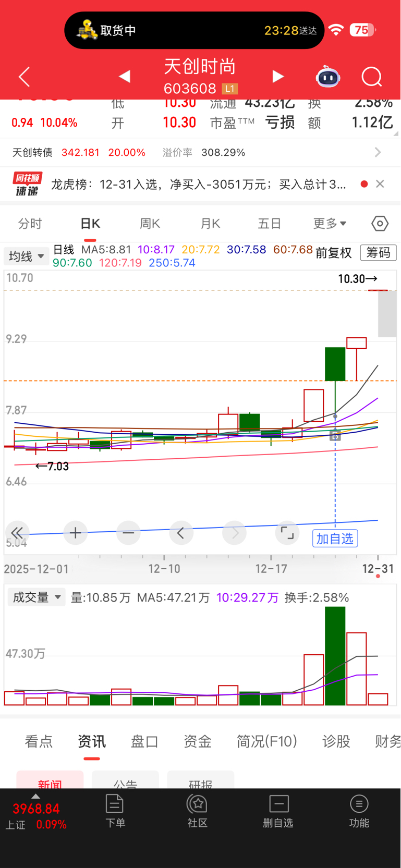Open the 简况(F10) section tab
Screen dimensions: 401x868
(x=267, y=741)
